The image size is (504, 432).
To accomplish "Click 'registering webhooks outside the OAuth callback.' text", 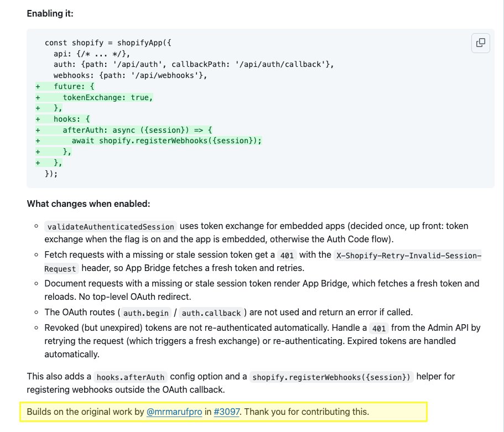I will pos(126,389).
